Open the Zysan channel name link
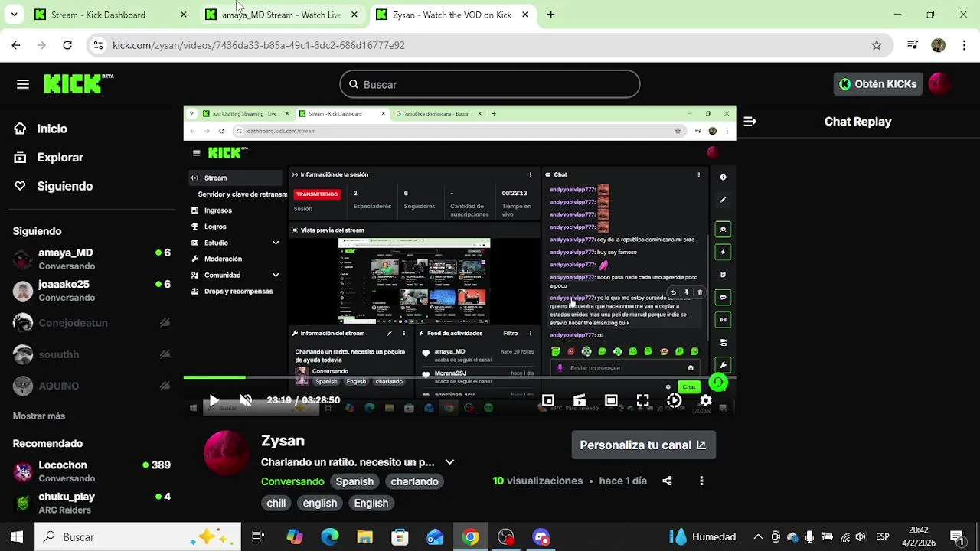 [283, 441]
